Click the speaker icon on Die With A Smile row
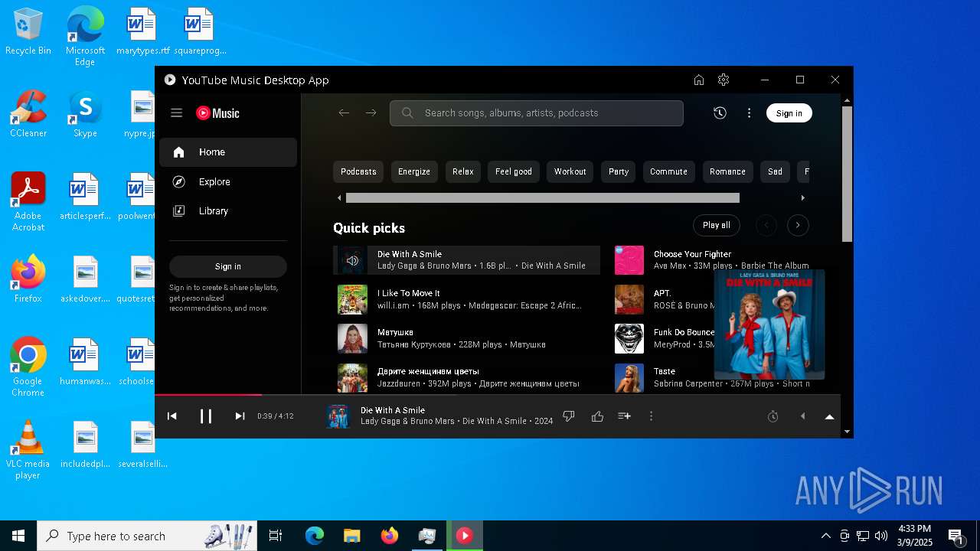Viewport: 980px width, 551px height. (352, 260)
